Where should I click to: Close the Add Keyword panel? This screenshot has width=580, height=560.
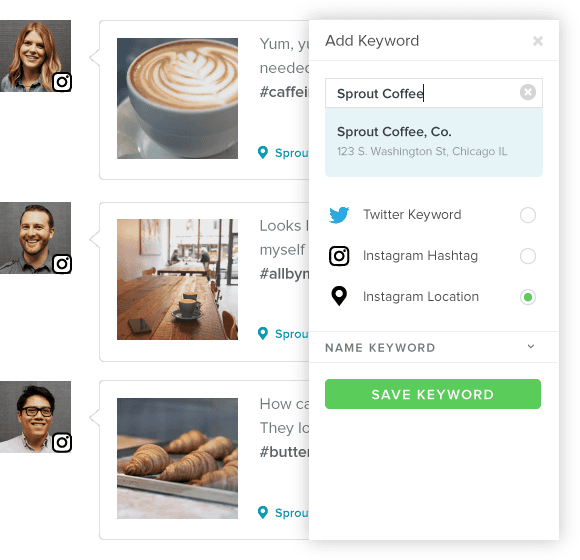pyautogui.click(x=538, y=41)
